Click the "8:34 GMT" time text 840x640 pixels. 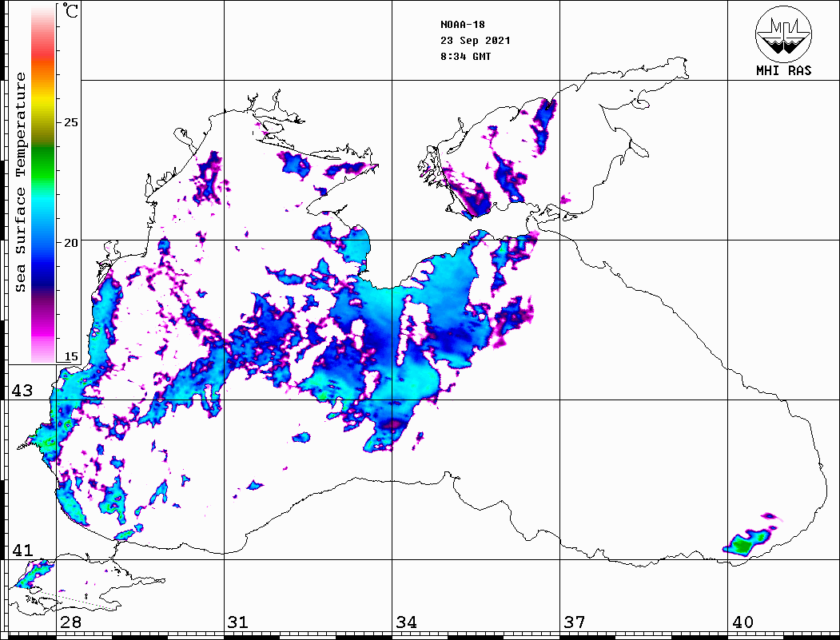coord(465,57)
